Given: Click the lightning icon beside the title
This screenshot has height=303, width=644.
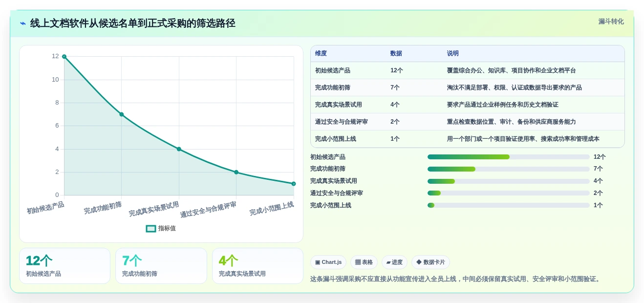Looking at the screenshot, I should coord(23,23).
